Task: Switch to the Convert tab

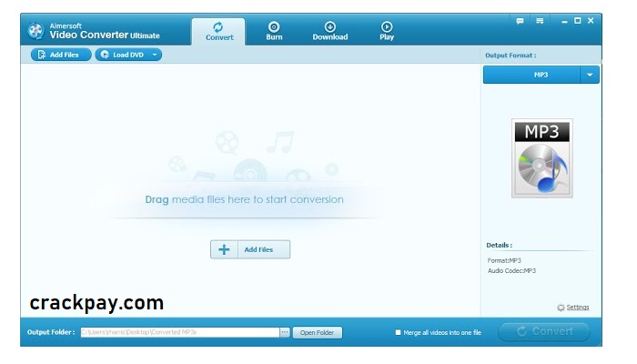Action: click(219, 32)
